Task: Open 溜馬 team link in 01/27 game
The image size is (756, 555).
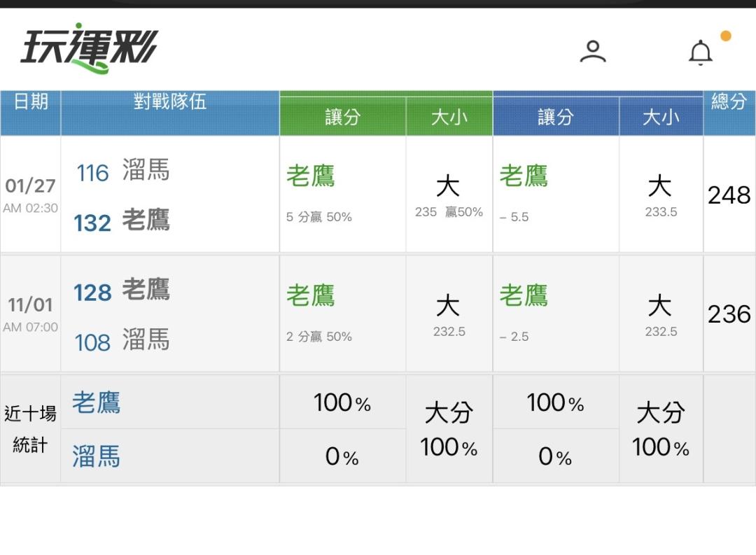Action: point(146,170)
